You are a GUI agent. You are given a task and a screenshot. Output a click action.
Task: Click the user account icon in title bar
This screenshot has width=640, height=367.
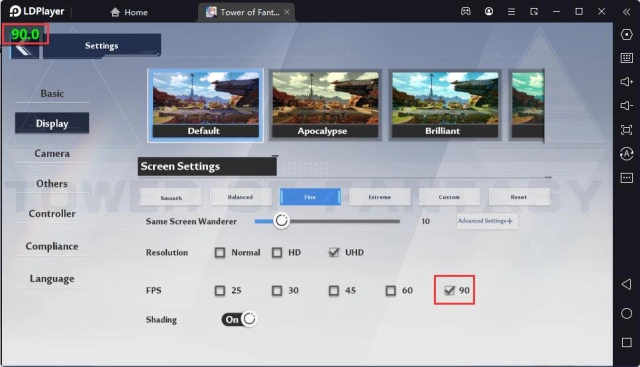click(489, 11)
